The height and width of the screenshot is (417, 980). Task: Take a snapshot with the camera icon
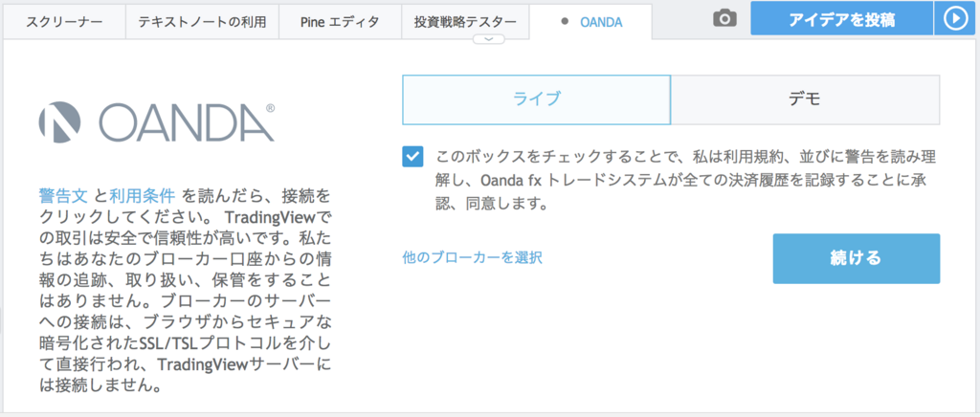[724, 19]
